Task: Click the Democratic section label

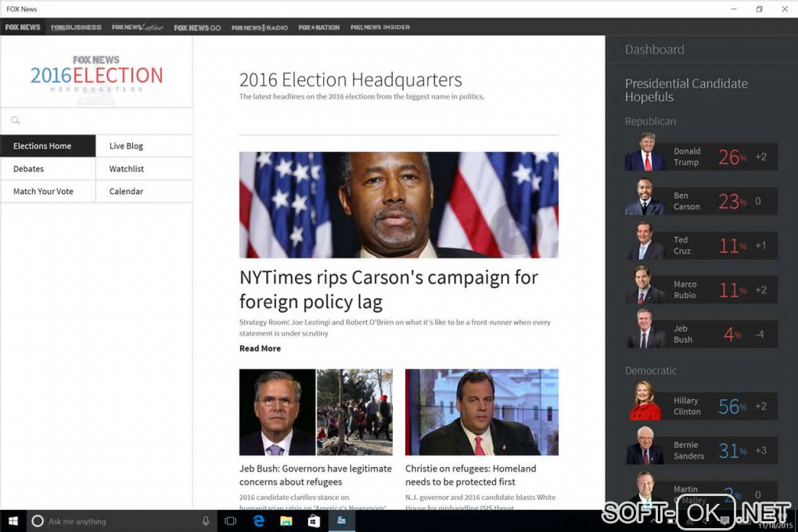Action: [651, 371]
